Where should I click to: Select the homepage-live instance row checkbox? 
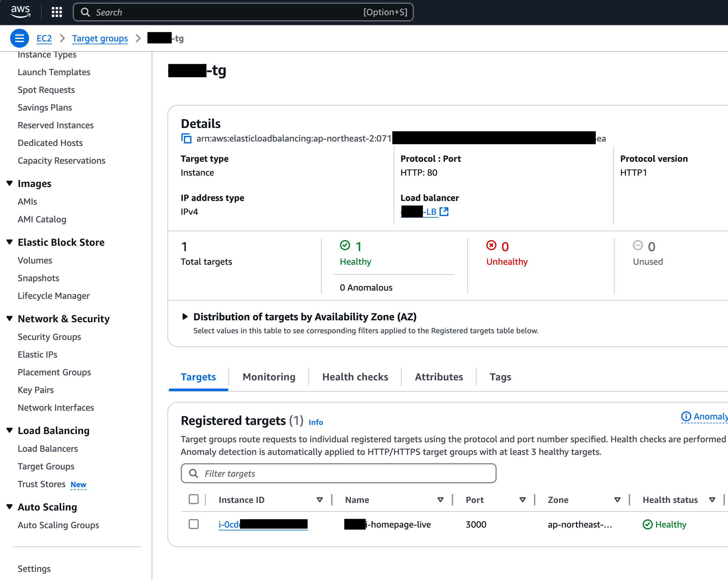pyautogui.click(x=193, y=524)
